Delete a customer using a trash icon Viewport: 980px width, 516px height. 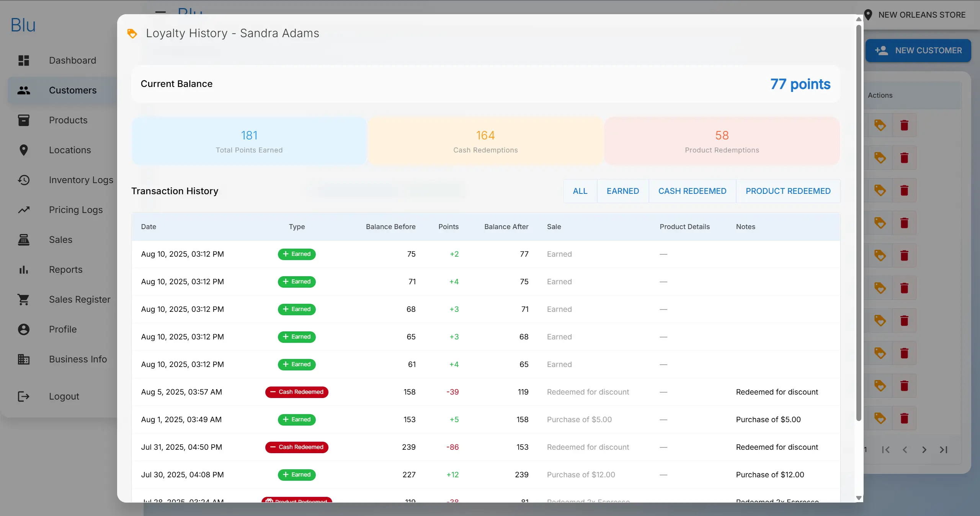click(x=904, y=125)
